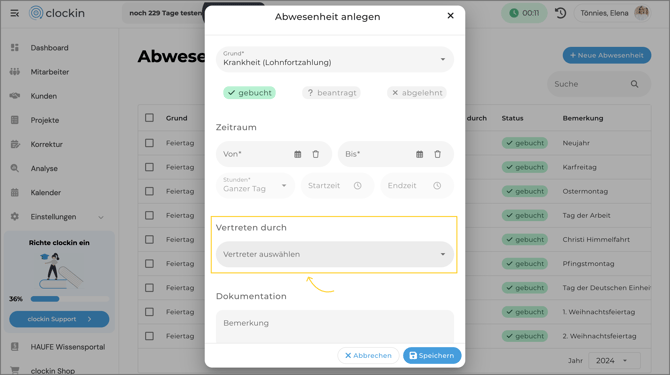This screenshot has height=375, width=670.
Task: Expand the Vertreter auswählen dropdown
Action: pos(335,254)
